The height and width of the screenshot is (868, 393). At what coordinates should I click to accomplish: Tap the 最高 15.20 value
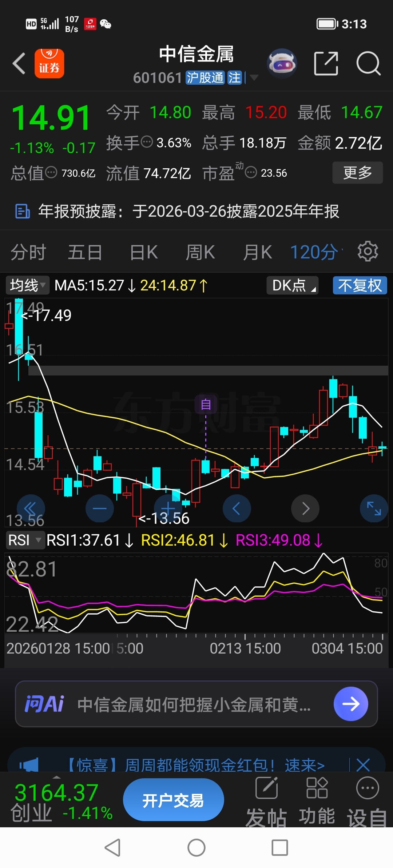266,113
